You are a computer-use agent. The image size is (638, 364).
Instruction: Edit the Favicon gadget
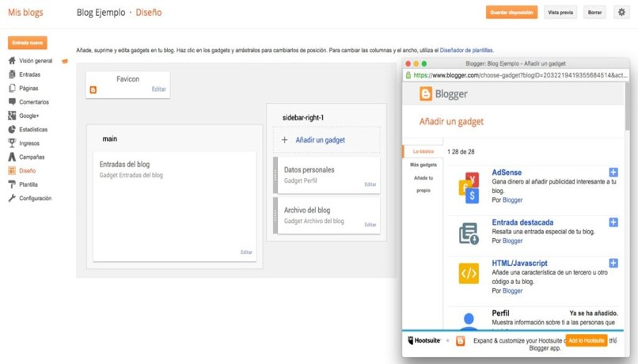pyautogui.click(x=158, y=89)
